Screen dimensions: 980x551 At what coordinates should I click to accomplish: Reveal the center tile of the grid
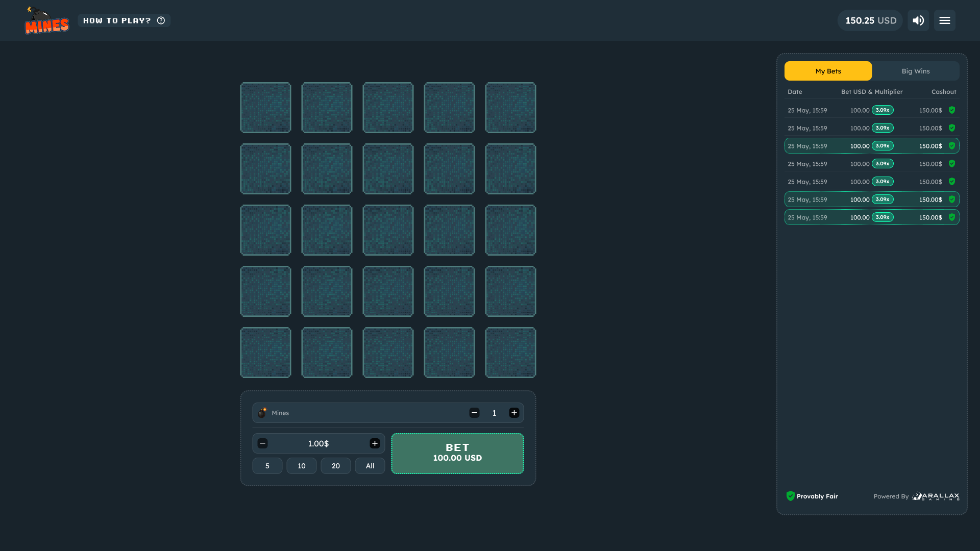(388, 230)
